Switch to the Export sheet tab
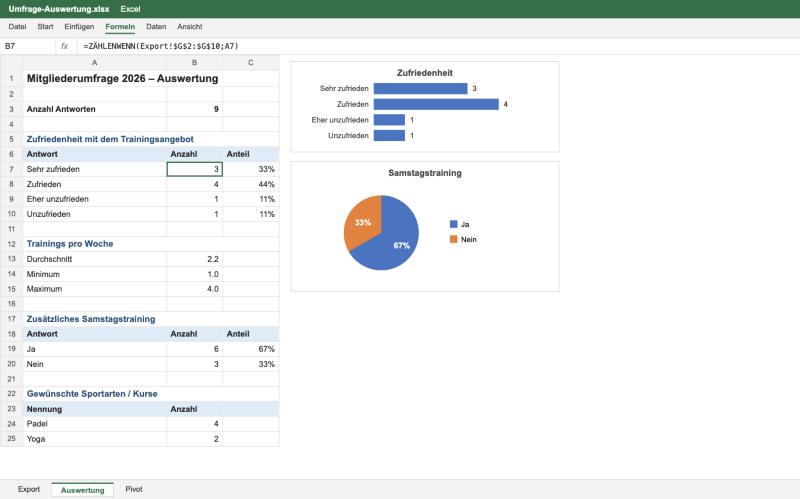 [29, 489]
